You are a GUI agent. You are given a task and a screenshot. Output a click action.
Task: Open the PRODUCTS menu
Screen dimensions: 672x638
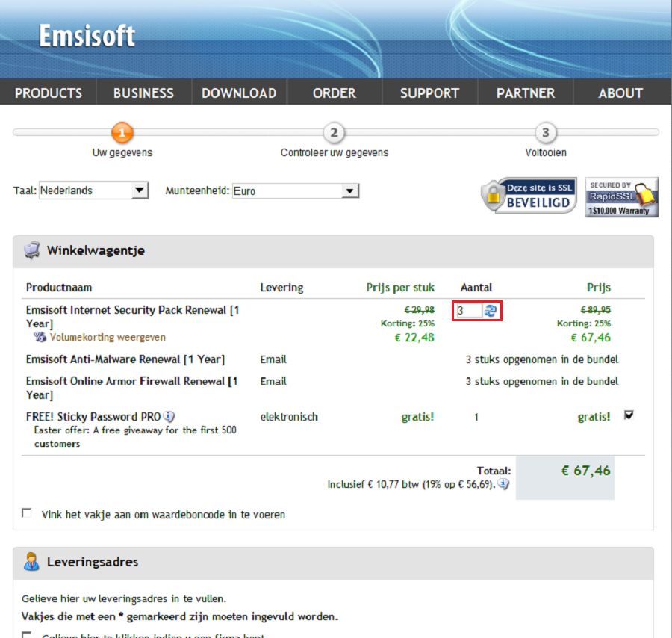click(49, 93)
